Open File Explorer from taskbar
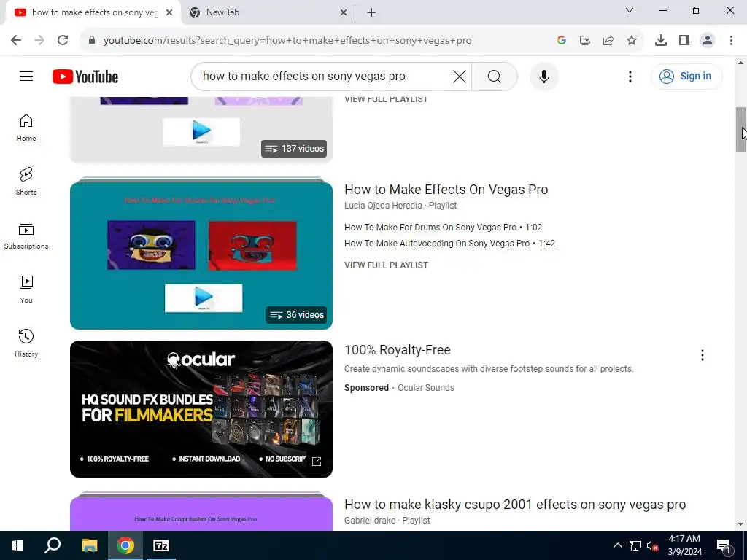This screenshot has height=560, width=747. 89,545
